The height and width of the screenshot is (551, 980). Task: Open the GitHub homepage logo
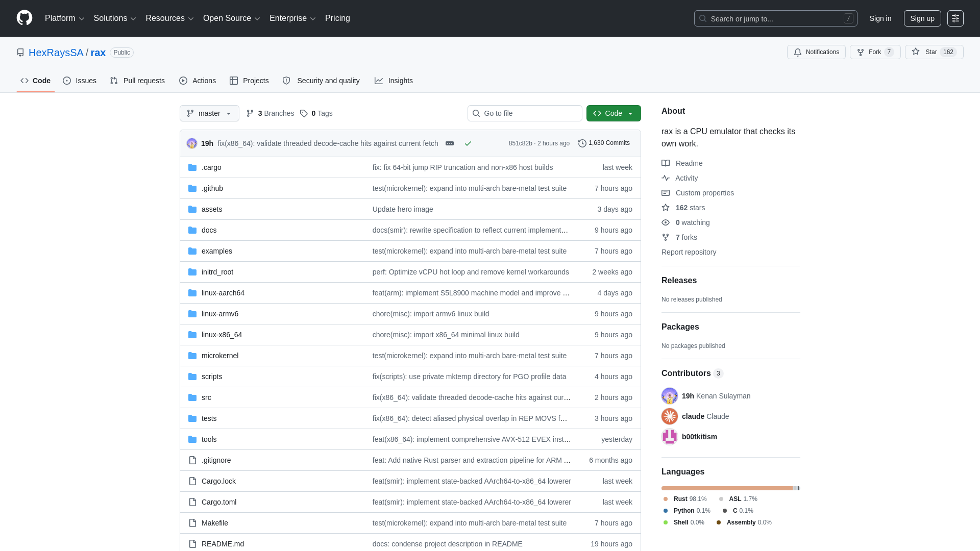(24, 18)
